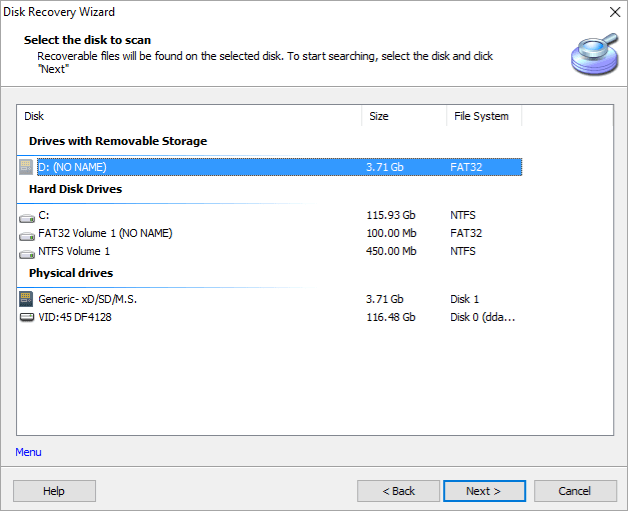Choose FAT32 Volume 1 (NO NAME) entry
The height and width of the screenshot is (511, 628).
click(105, 233)
